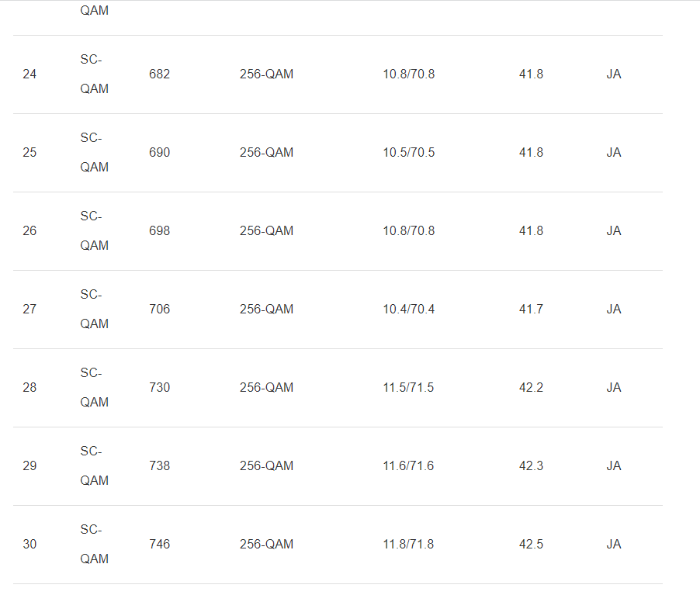Select SNR value 42.2
Viewport: 700px width, 602px height.
click(531, 388)
